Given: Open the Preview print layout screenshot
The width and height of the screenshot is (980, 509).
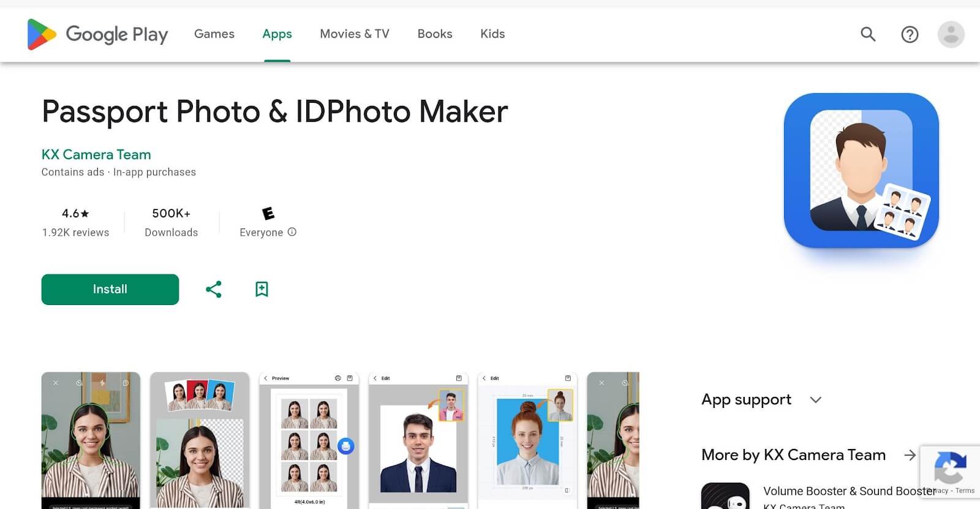Looking at the screenshot, I should [x=309, y=440].
